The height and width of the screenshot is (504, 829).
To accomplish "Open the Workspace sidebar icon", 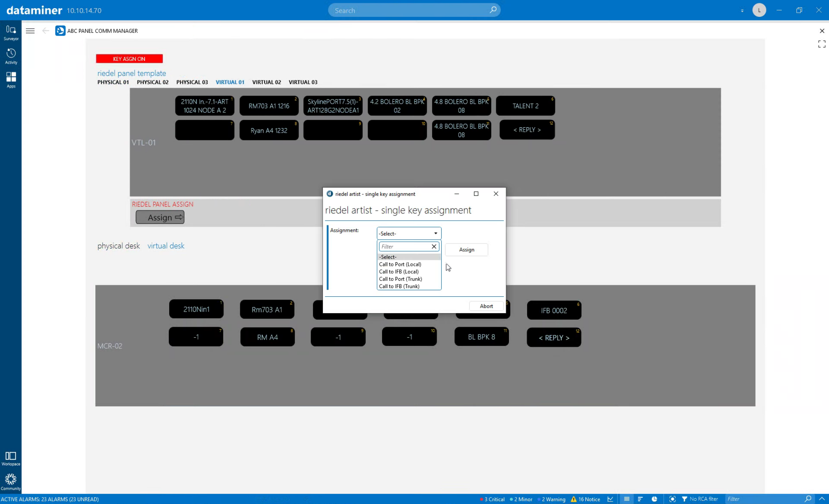I will 11,458.
